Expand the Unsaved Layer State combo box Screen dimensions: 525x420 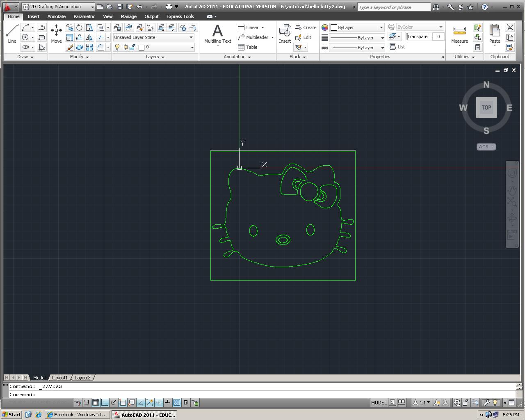(191, 37)
